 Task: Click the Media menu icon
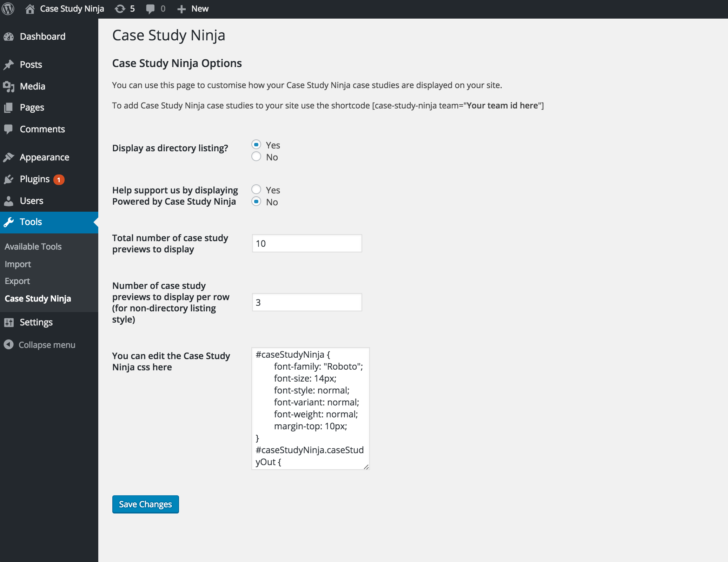[x=9, y=86]
